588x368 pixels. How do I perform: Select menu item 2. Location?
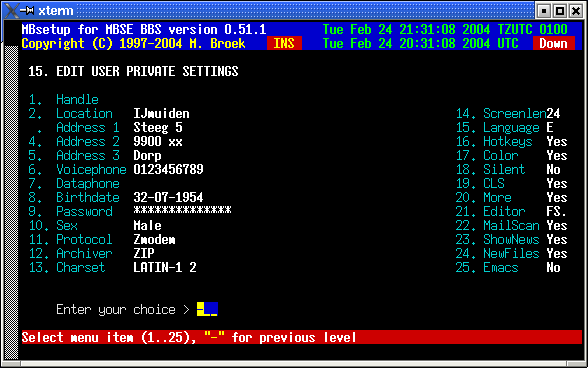(70, 113)
